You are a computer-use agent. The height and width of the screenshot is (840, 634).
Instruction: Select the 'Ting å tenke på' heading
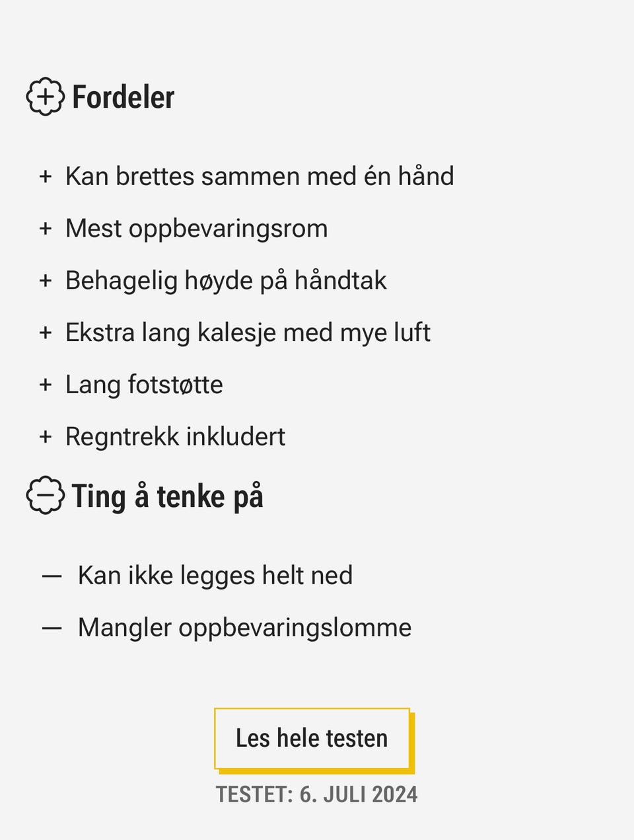click(167, 496)
